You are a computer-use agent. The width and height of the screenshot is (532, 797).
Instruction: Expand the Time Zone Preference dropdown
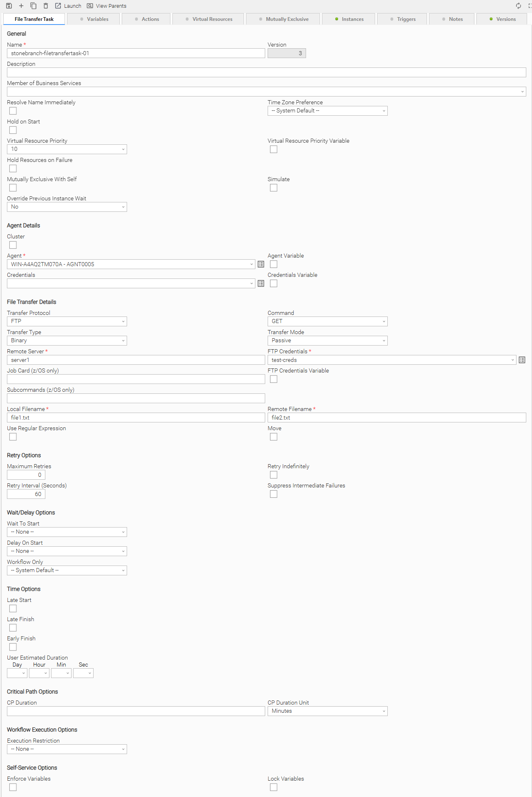coord(327,111)
